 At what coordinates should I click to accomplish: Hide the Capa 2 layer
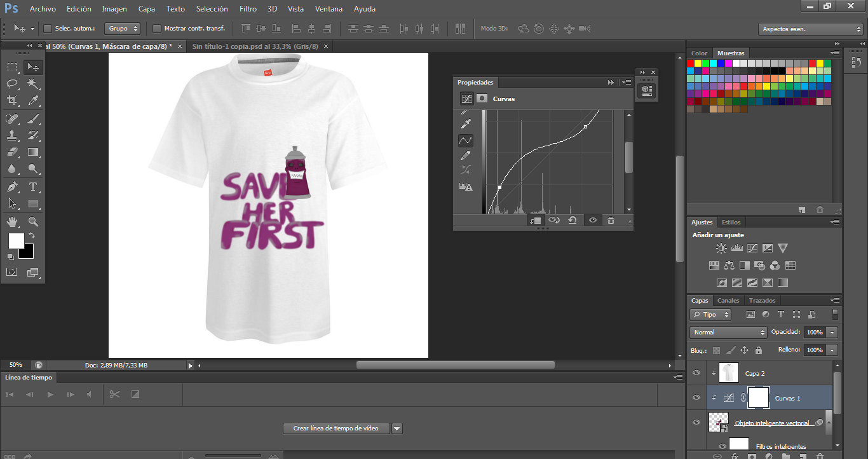pos(696,373)
